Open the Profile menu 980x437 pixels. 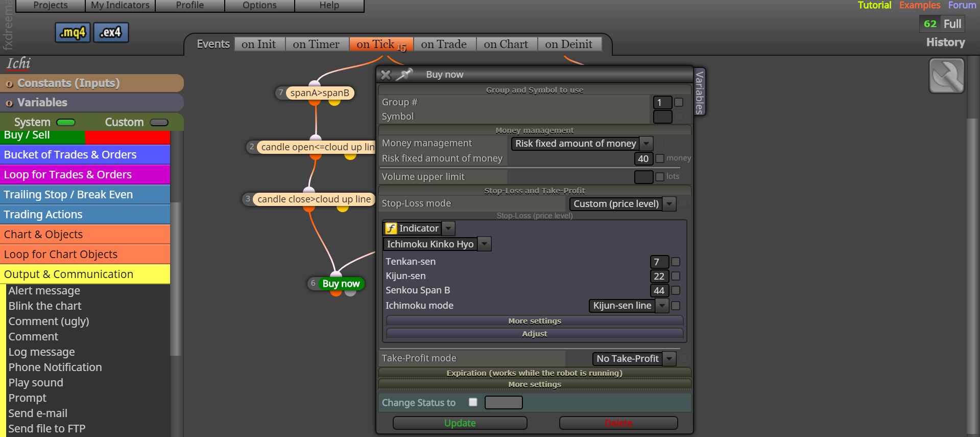[x=190, y=5]
